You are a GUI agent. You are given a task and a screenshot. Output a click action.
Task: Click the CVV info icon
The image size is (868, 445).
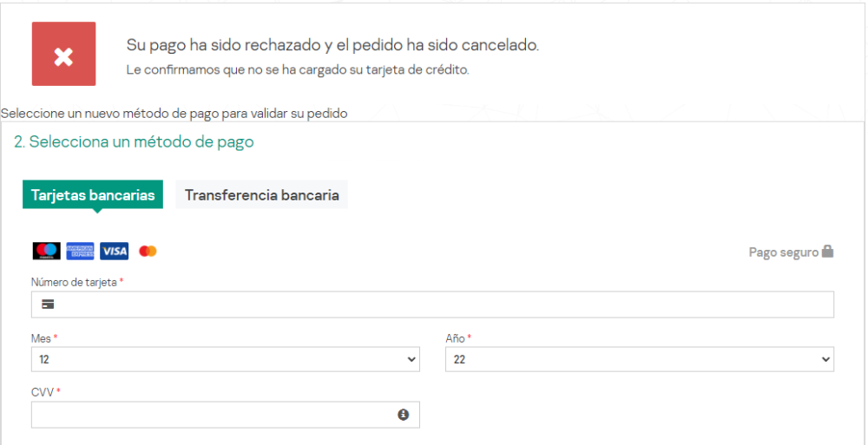click(403, 415)
